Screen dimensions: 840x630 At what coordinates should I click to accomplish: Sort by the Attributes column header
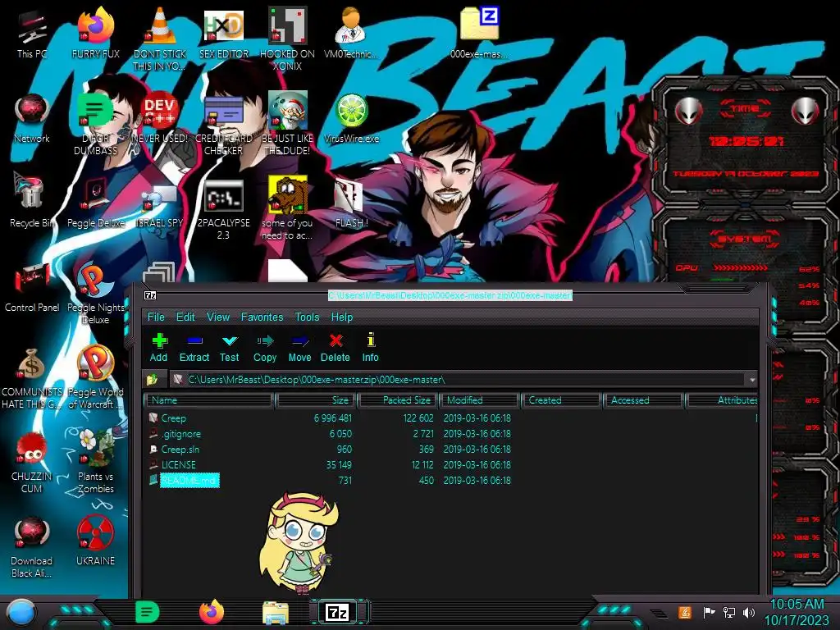click(x=722, y=400)
